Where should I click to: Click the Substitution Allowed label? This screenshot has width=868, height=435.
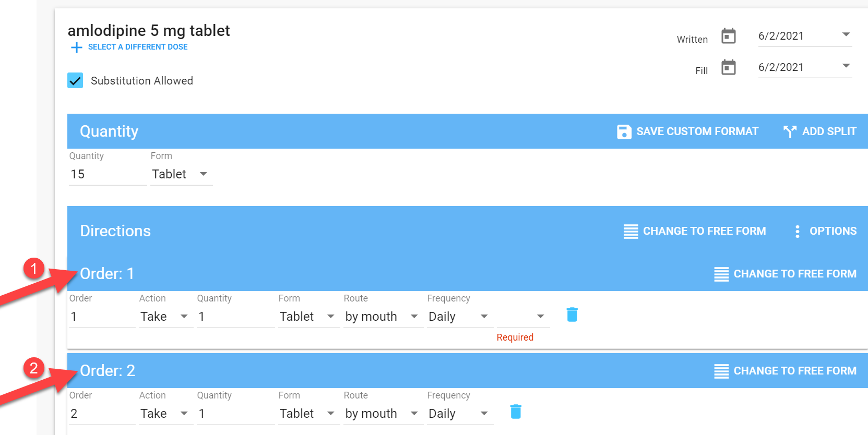(x=142, y=81)
